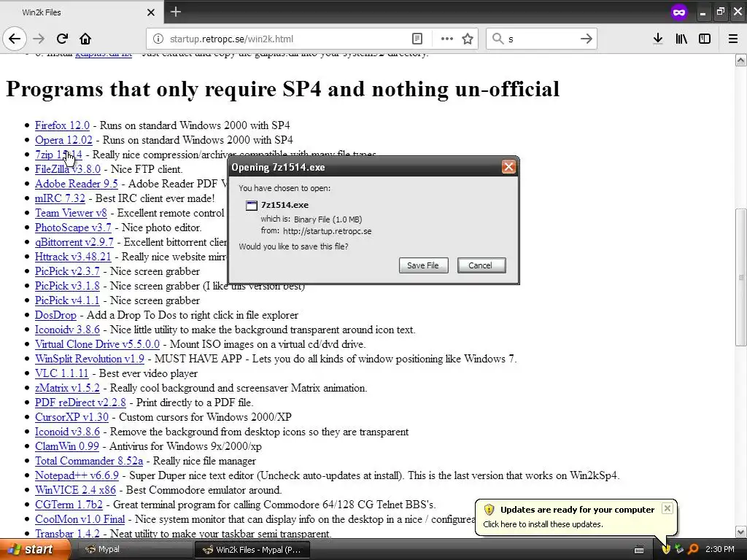Viewport: 747px width, 560px height.
Task: Close the updates ready balloon notification
Action: pos(667,508)
